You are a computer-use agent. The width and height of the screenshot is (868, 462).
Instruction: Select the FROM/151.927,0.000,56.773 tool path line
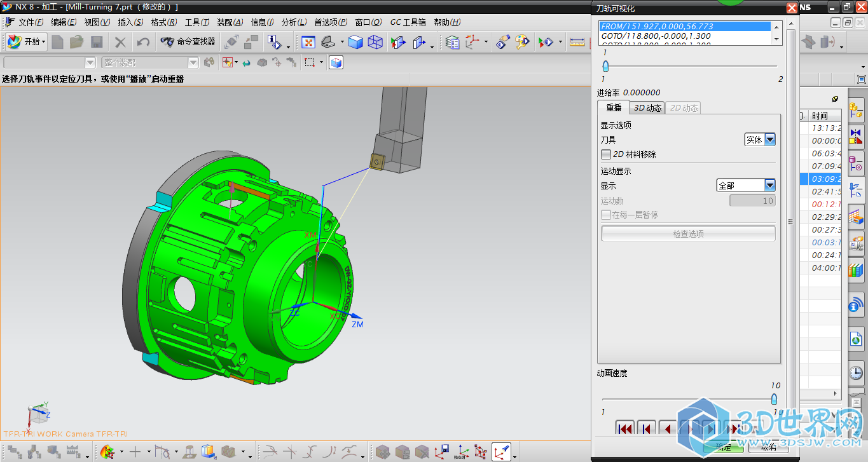pos(685,27)
